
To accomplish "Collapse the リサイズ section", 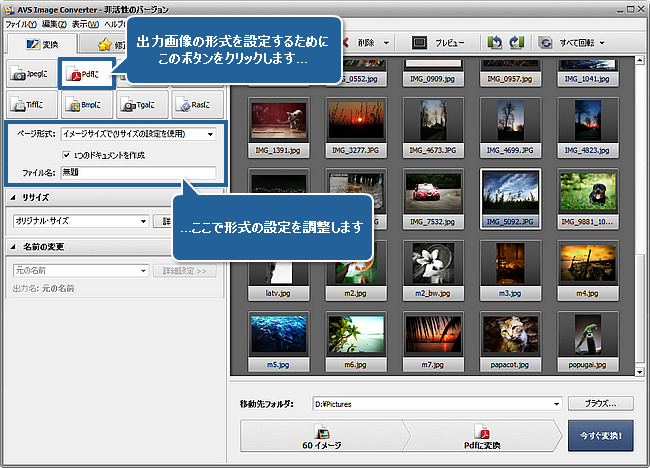I will 11,198.
